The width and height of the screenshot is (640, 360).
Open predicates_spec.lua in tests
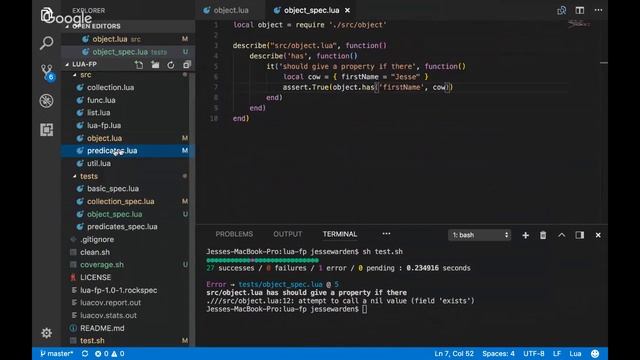click(122, 227)
